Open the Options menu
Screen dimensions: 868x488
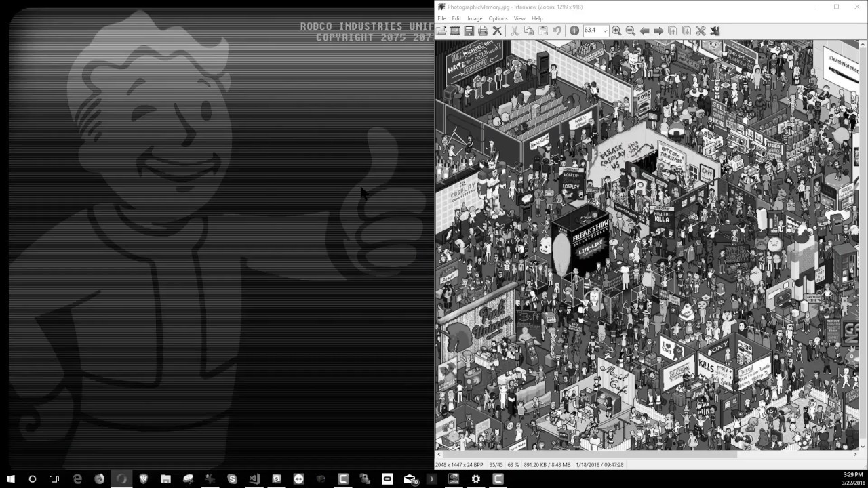click(x=498, y=18)
